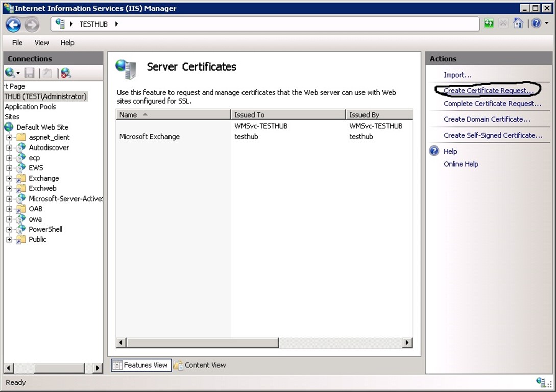This screenshot has height=392, width=556.
Task: Click the Forward navigation arrow icon
Action: [x=32, y=24]
